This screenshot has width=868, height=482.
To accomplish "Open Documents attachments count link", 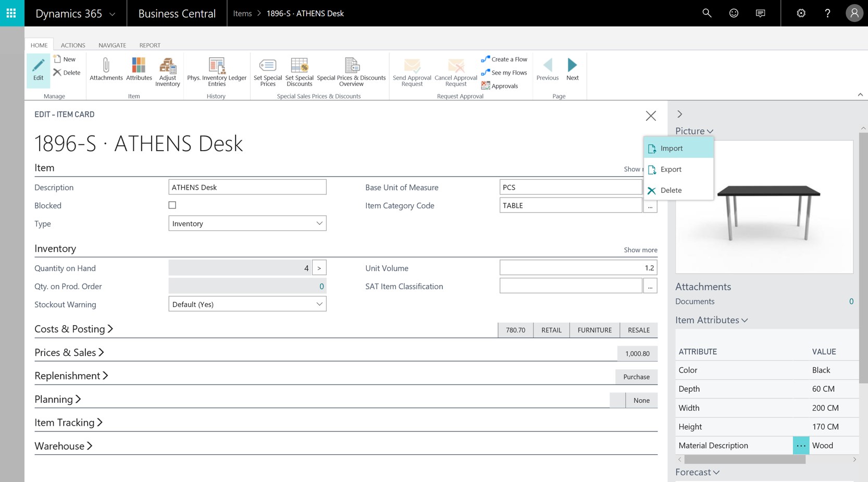I will 851,301.
